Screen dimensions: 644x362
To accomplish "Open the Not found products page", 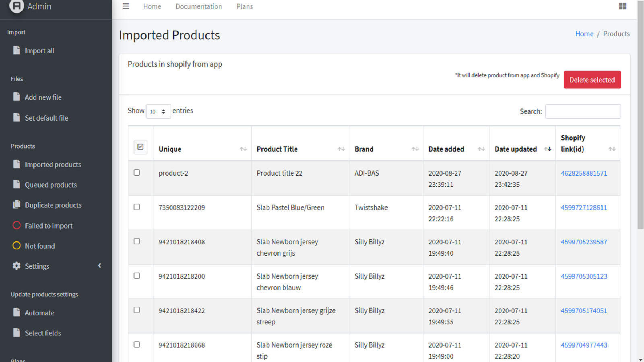I will pyautogui.click(x=40, y=246).
